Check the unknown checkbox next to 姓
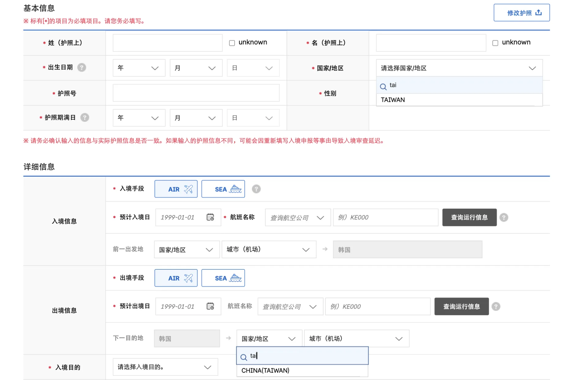This screenshot has height=380, width=588. pyautogui.click(x=232, y=43)
